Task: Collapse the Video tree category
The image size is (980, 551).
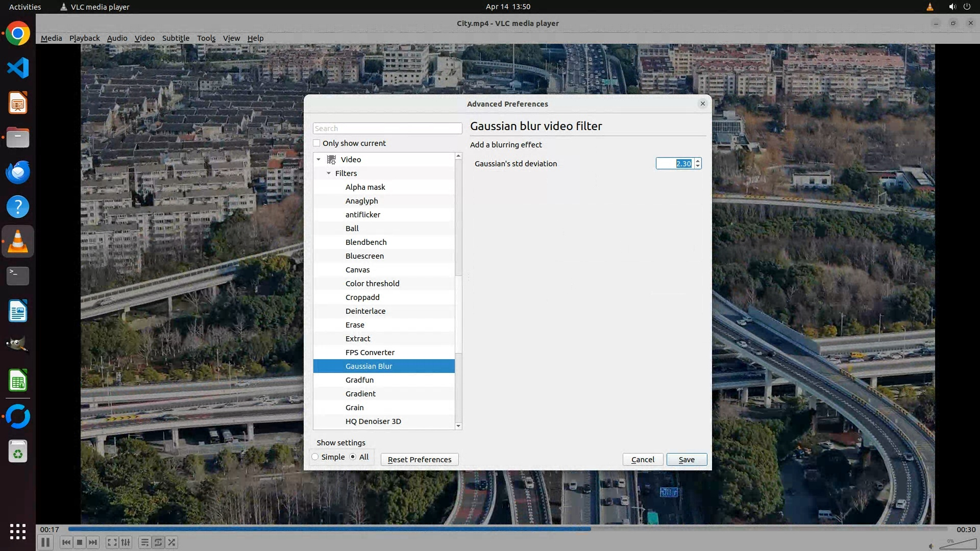Action: tap(318, 160)
